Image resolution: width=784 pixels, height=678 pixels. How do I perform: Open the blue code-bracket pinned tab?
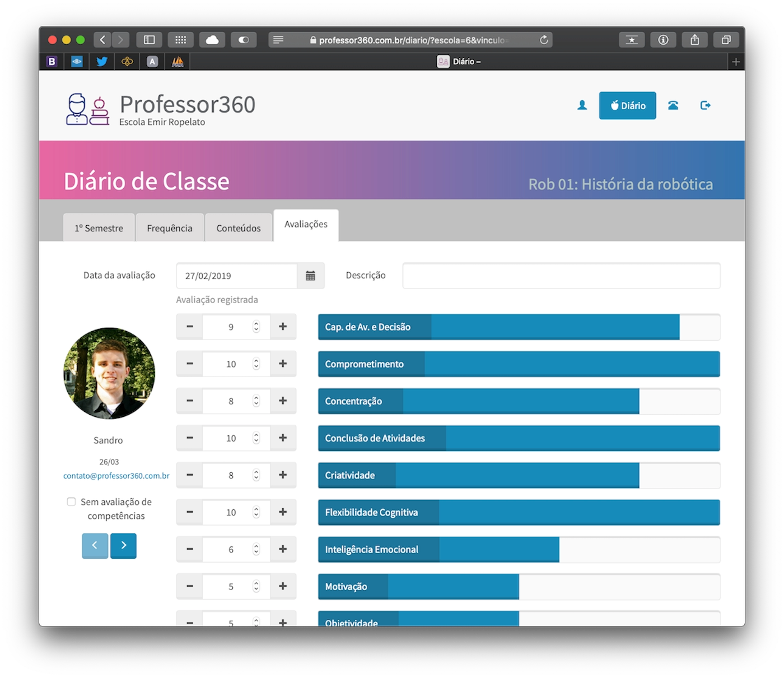77,62
